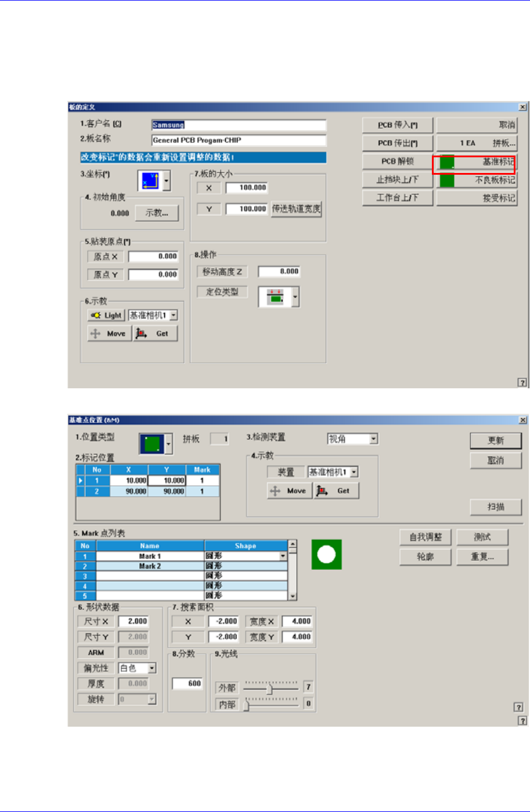Click the Move button in board definition

(x=110, y=334)
